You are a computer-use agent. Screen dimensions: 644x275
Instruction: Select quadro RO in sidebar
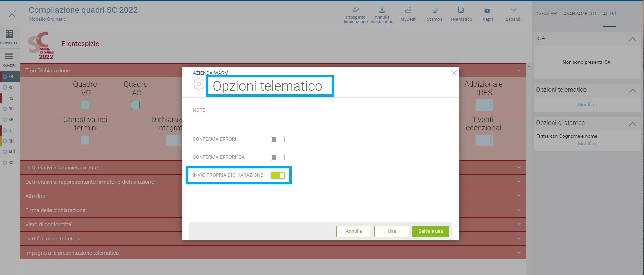10,88
